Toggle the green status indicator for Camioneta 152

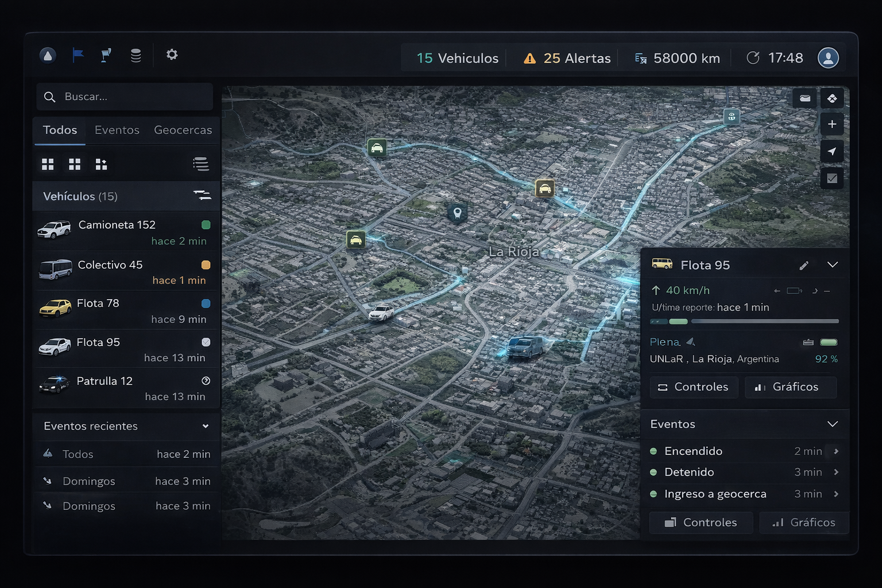tap(206, 225)
